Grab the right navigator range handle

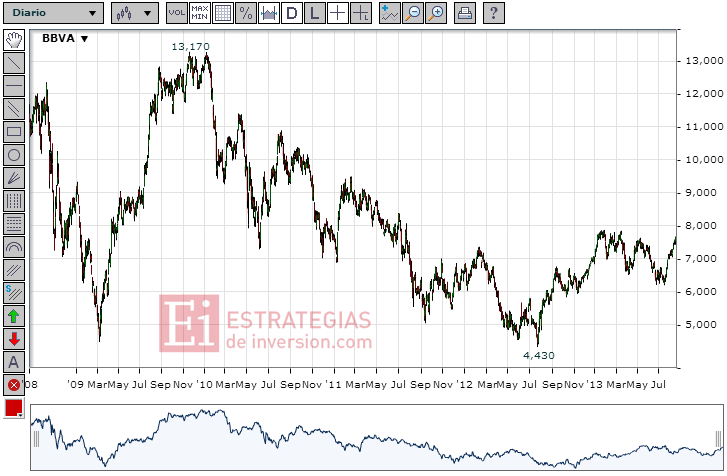tap(718, 438)
